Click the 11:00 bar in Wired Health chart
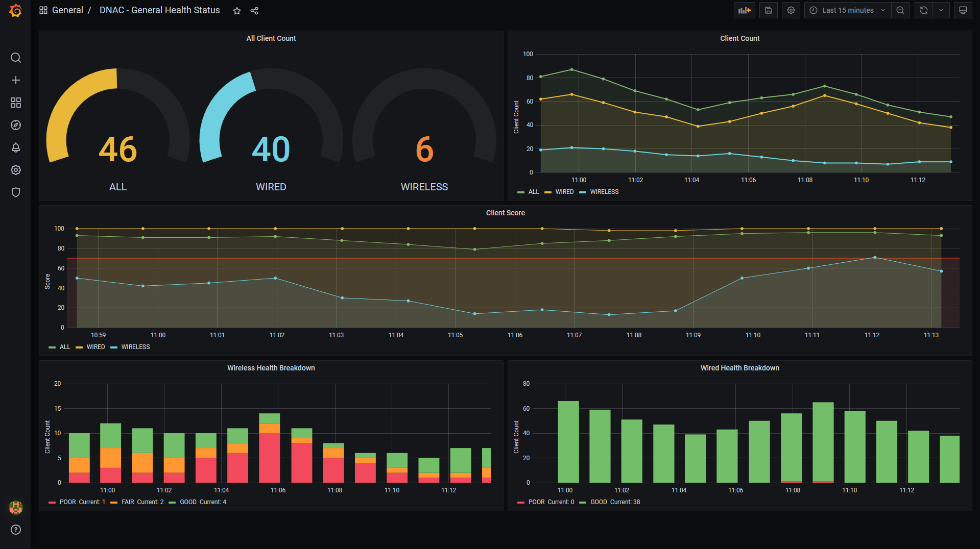The width and height of the screenshot is (980, 549). tap(568, 442)
